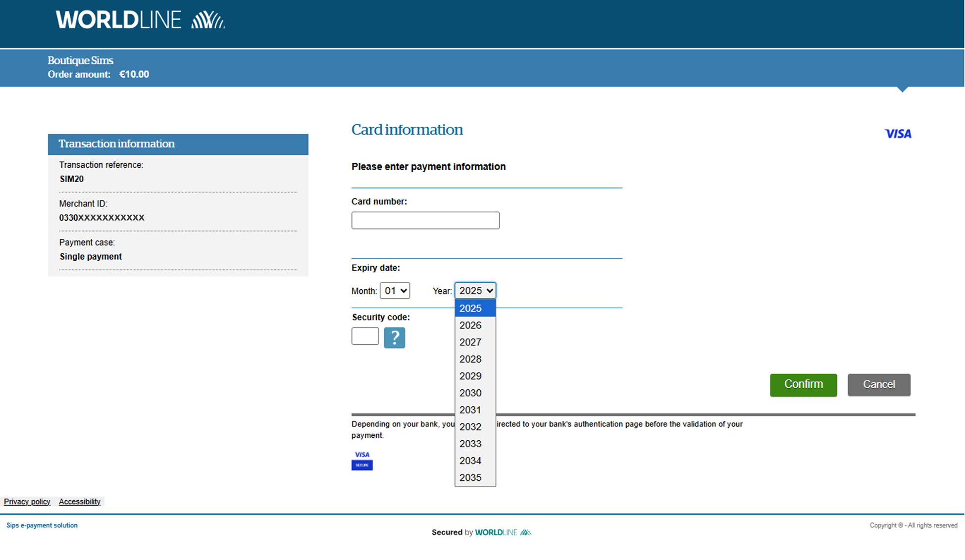
Task: Click the Secured by Worldline footer logo
Action: coord(503,532)
